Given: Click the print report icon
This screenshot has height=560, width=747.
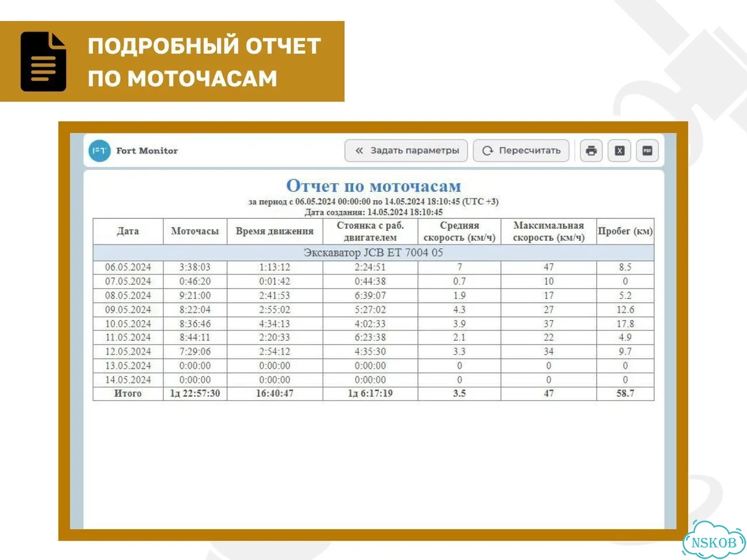Looking at the screenshot, I should [591, 150].
